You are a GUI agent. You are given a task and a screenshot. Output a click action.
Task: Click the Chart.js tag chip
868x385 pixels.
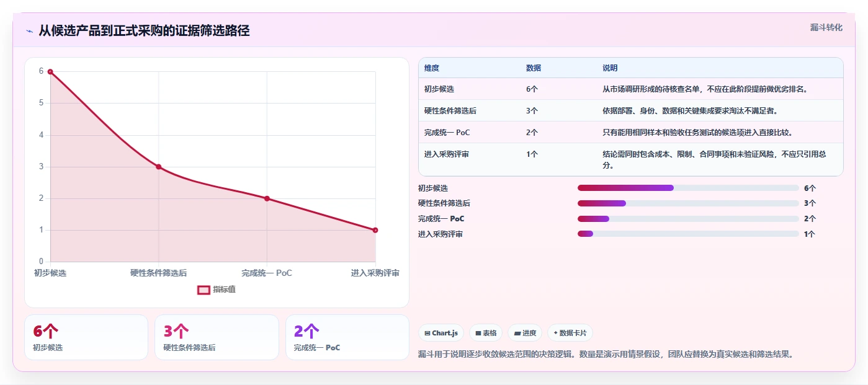(441, 333)
